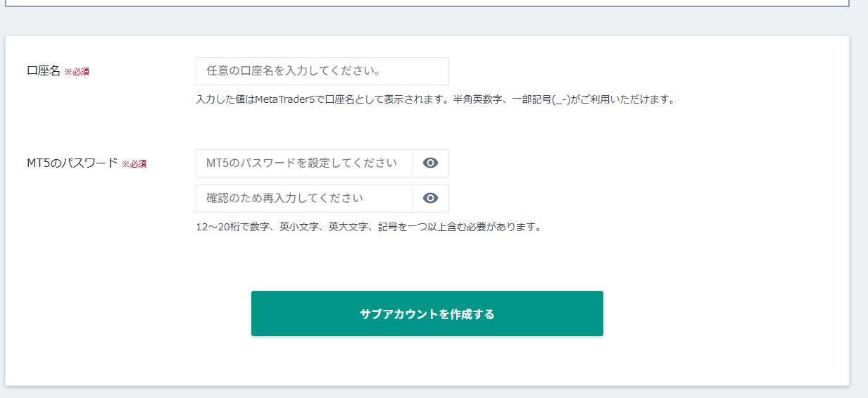Viewport: 868px width, 398px height.
Task: Click the account name hint mentioning MetaTrader5
Action: pyautogui.click(x=435, y=100)
